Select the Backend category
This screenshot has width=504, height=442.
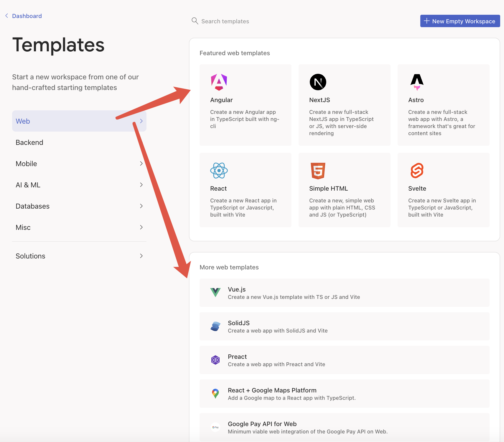79,142
